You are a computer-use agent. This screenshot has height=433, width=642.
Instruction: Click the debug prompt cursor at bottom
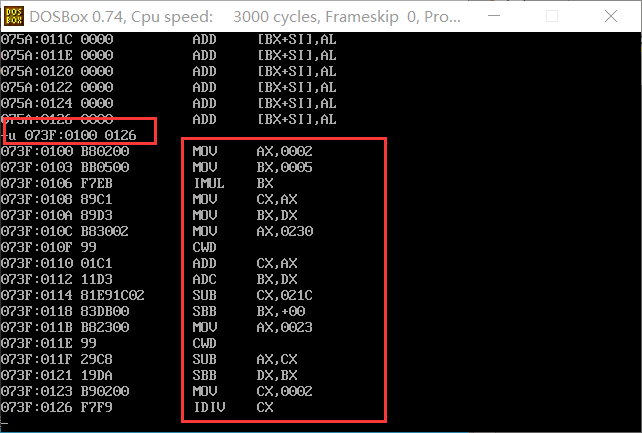[x=4, y=423]
